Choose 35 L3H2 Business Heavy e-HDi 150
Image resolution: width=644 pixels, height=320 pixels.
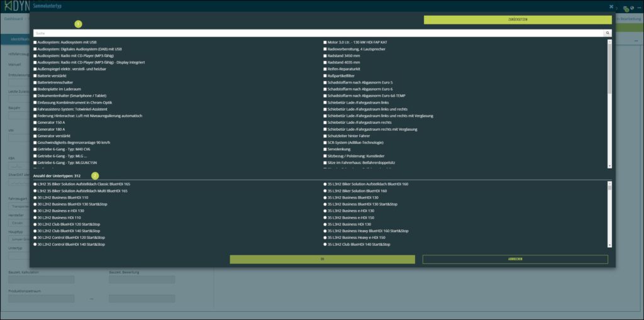coord(325,238)
